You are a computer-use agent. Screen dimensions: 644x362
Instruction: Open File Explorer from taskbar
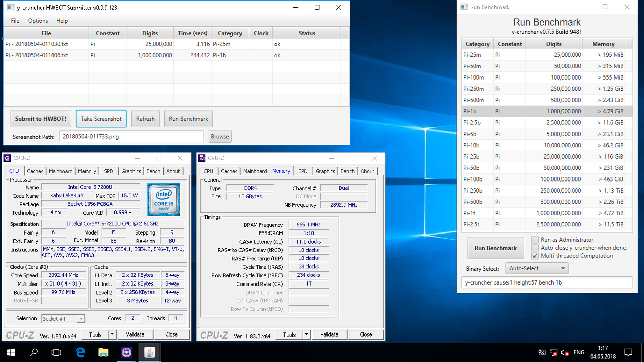[103, 352]
